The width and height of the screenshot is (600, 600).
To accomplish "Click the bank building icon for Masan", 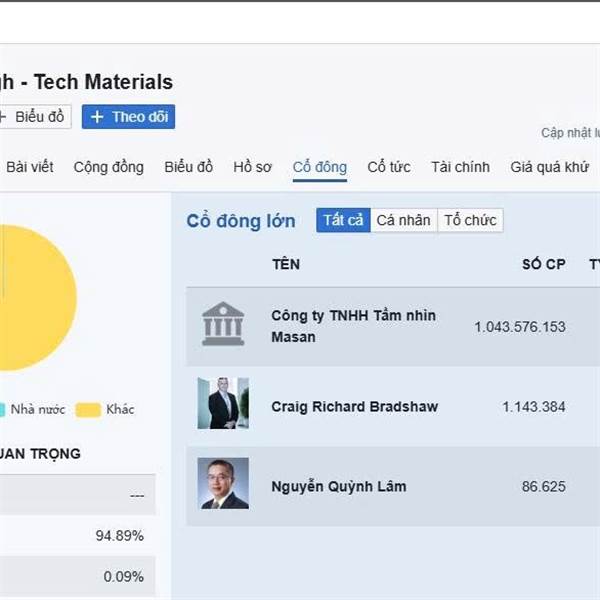I will (222, 325).
